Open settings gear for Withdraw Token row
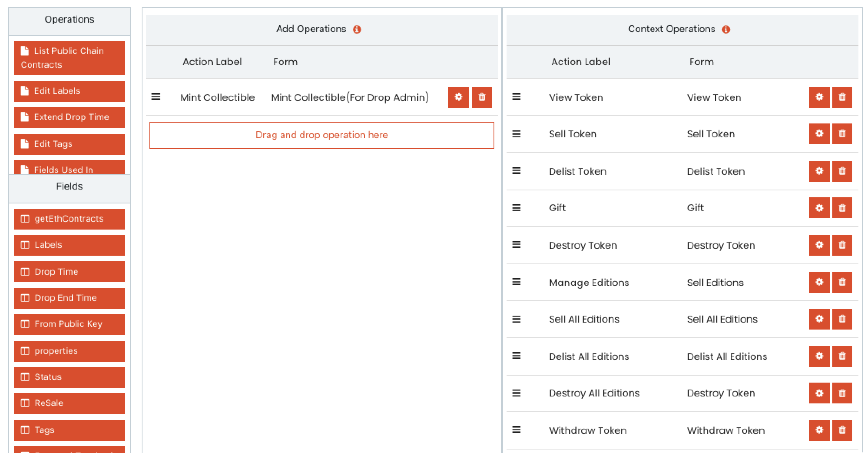 pyautogui.click(x=819, y=430)
